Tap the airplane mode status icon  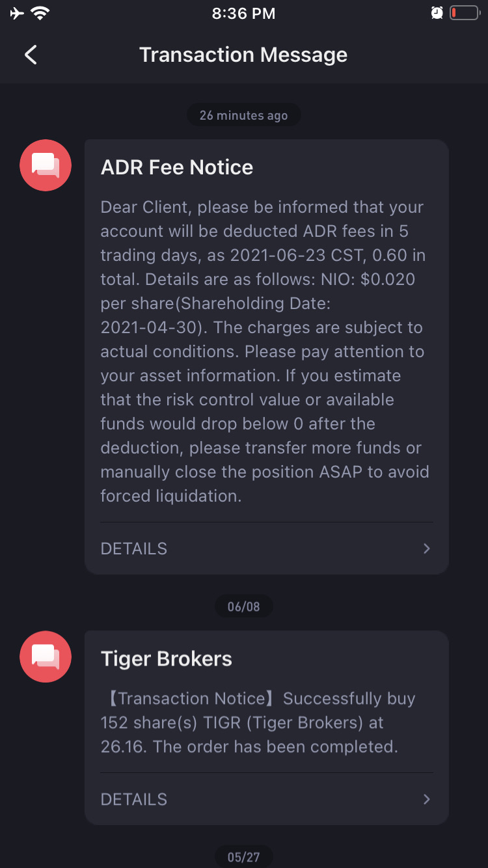[17, 13]
